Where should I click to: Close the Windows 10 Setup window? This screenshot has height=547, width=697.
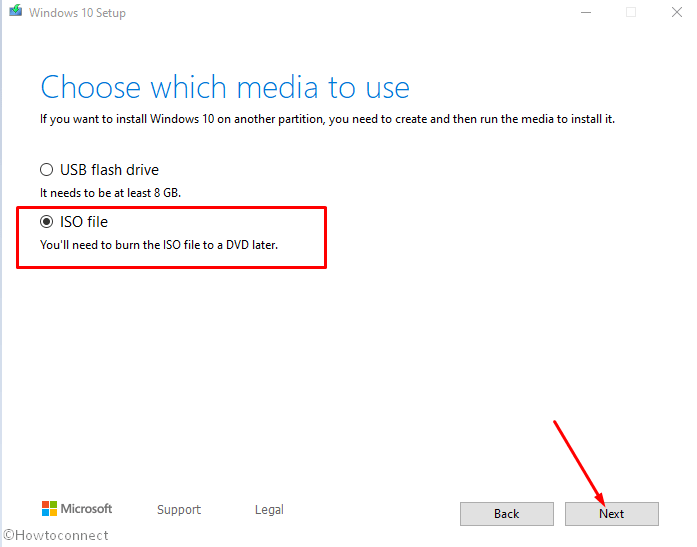677,12
